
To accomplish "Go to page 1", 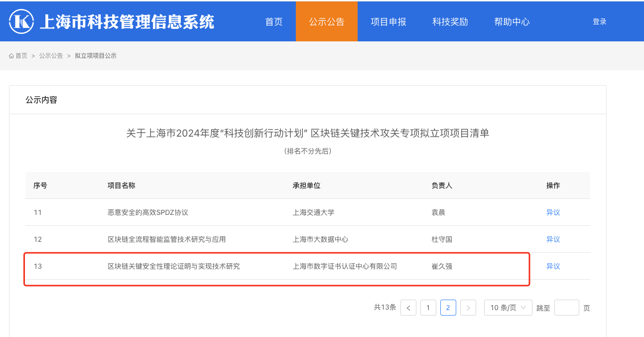I will coord(428,308).
